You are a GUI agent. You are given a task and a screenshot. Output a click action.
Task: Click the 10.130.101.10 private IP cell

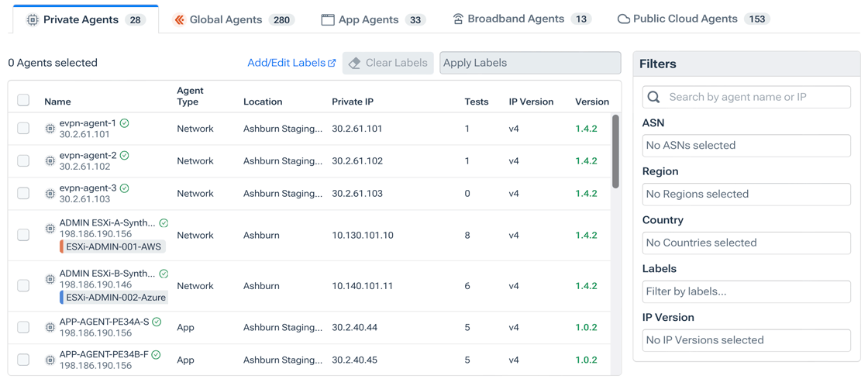tap(363, 235)
